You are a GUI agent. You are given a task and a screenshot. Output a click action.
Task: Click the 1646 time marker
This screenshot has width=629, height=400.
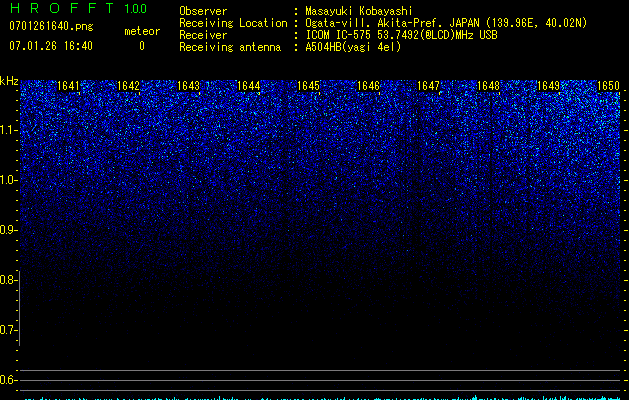coord(368,86)
